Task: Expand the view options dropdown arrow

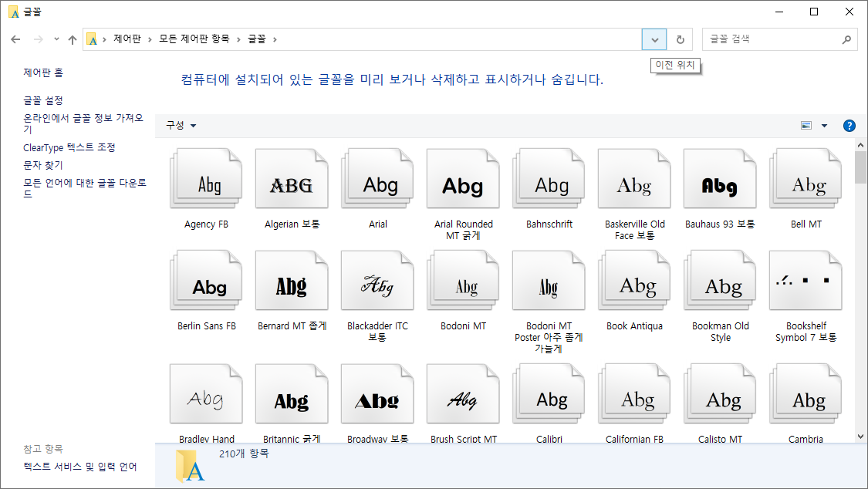Action: coord(824,126)
